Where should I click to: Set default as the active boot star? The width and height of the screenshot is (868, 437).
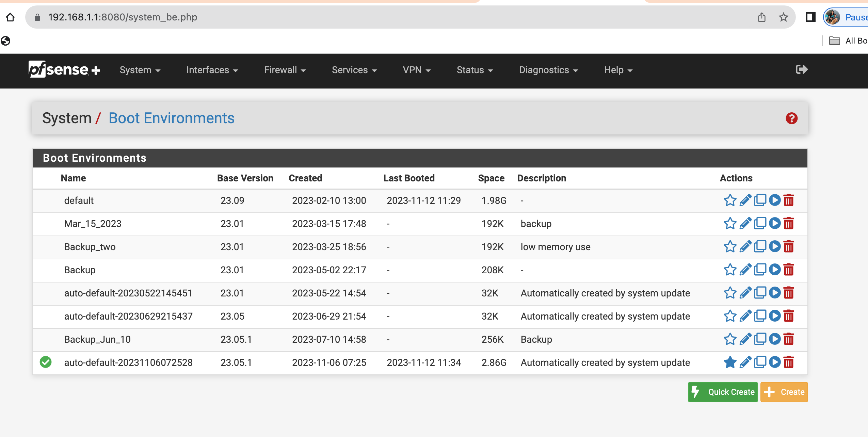point(730,200)
